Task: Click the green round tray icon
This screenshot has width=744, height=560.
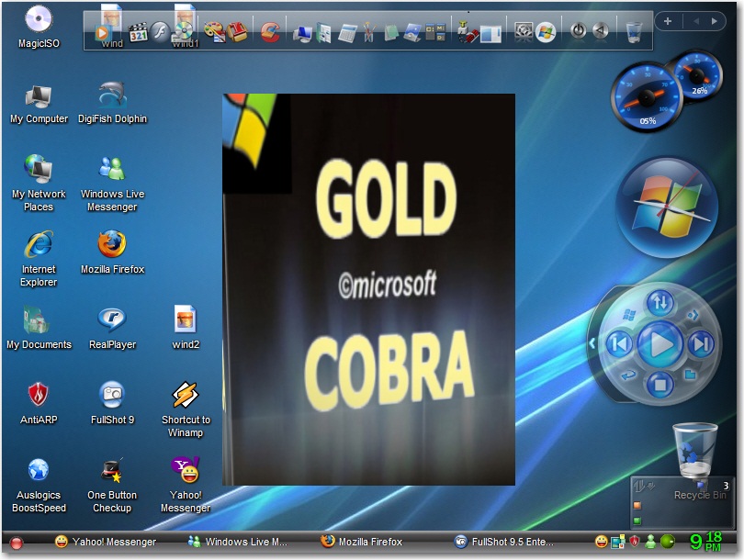Action: tap(668, 542)
